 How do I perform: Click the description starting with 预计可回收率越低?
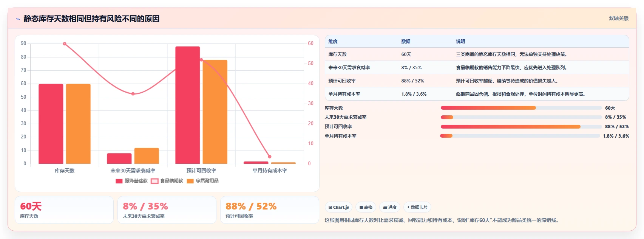507,81
